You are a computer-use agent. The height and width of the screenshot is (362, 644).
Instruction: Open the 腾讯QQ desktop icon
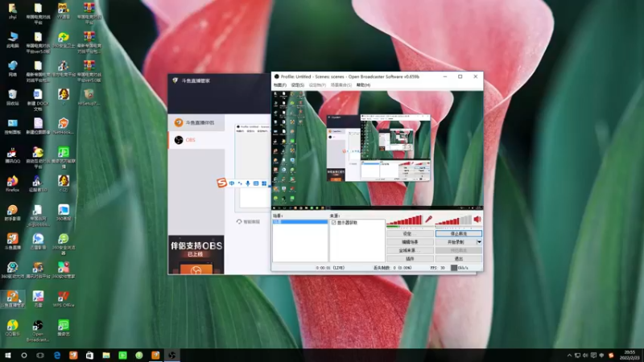[12, 155]
